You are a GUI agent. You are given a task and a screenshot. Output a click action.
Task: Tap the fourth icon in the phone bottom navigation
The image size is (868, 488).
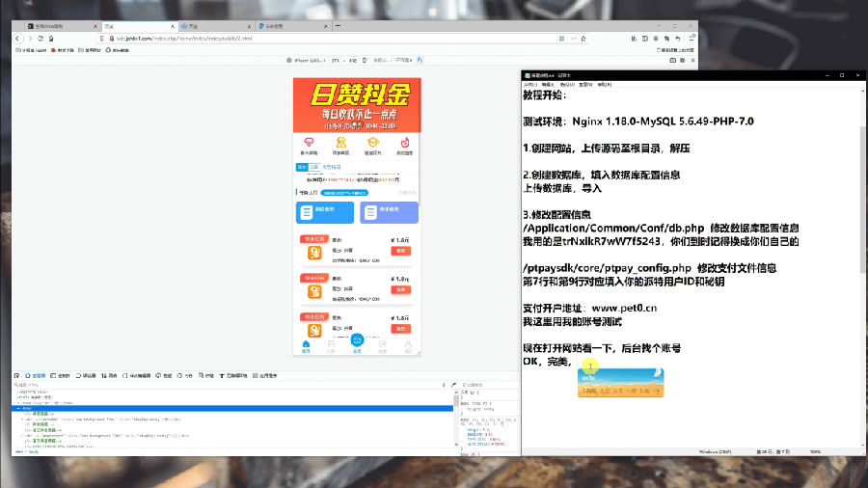click(383, 346)
